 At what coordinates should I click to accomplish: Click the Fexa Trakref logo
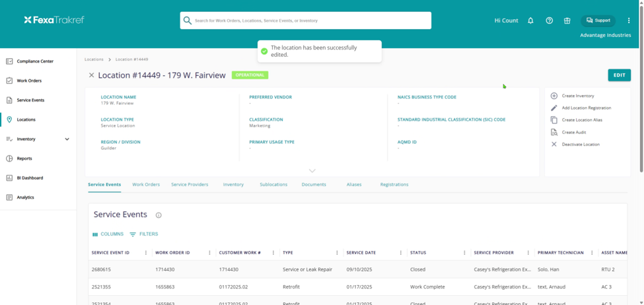(x=54, y=20)
